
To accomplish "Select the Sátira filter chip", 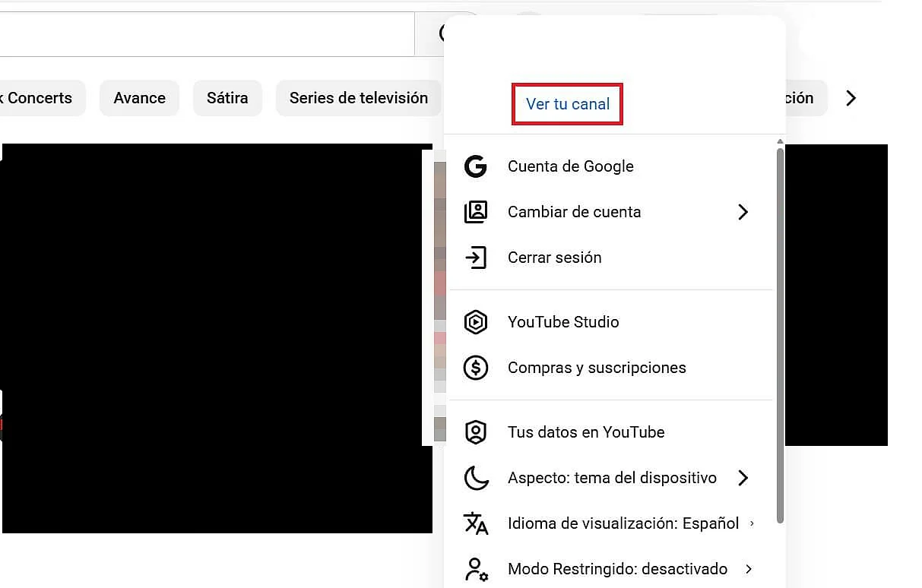I will tap(227, 98).
